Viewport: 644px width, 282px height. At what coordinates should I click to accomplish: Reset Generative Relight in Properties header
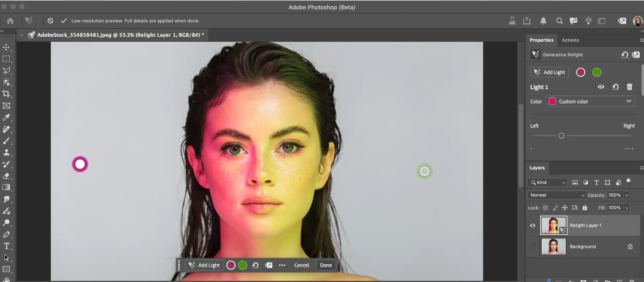coord(624,55)
